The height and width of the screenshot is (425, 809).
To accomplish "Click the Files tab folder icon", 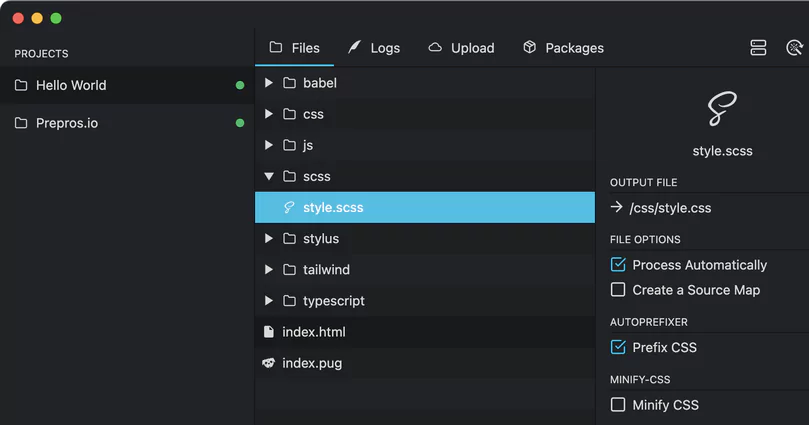I will tap(276, 47).
